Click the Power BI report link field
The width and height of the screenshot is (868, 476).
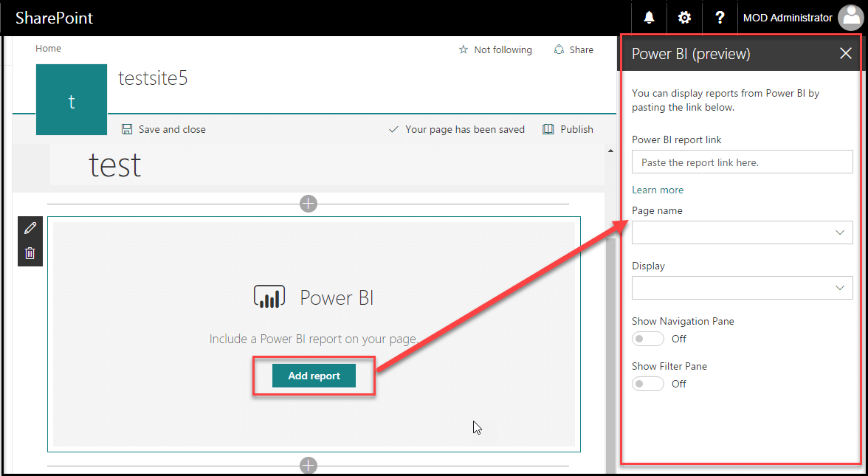(x=742, y=162)
